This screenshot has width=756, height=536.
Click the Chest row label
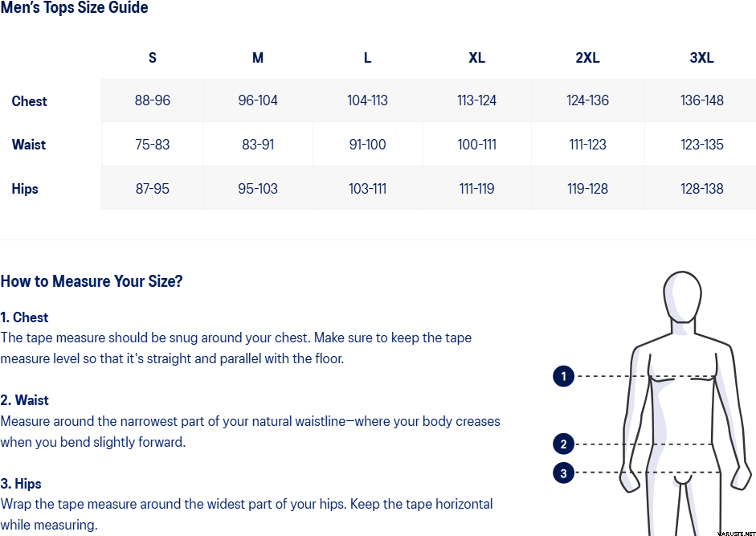pos(30,101)
